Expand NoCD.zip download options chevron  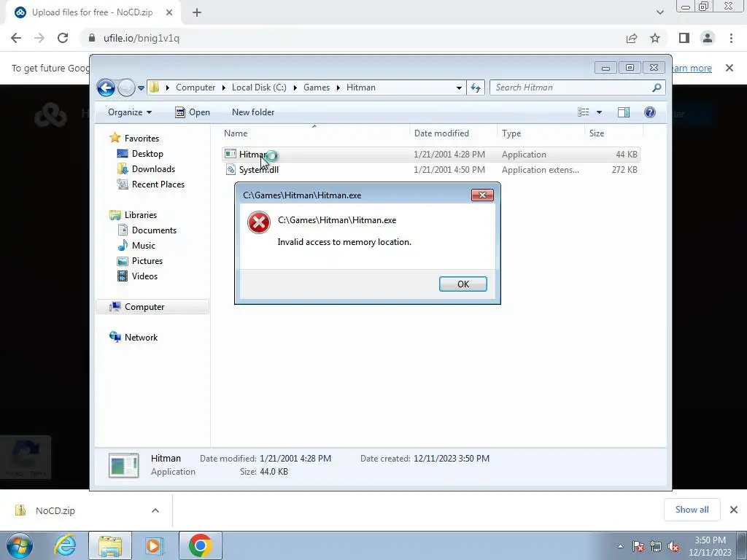[x=155, y=510]
